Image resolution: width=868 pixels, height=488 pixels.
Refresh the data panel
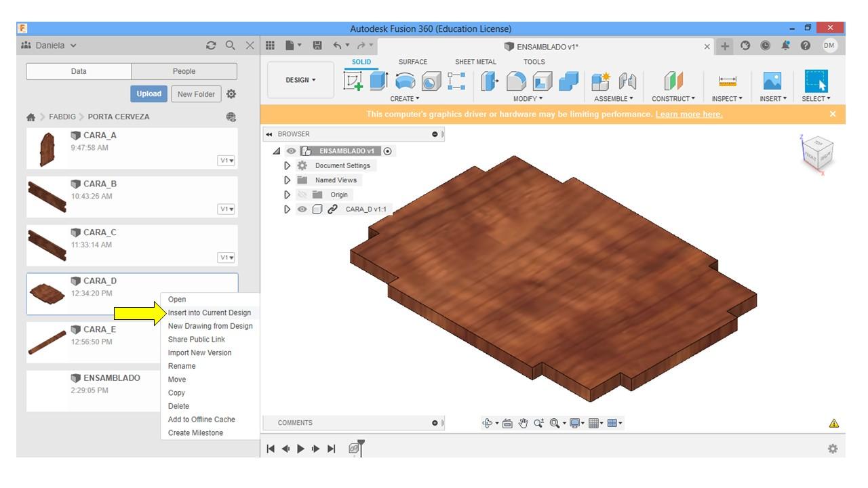(211, 45)
